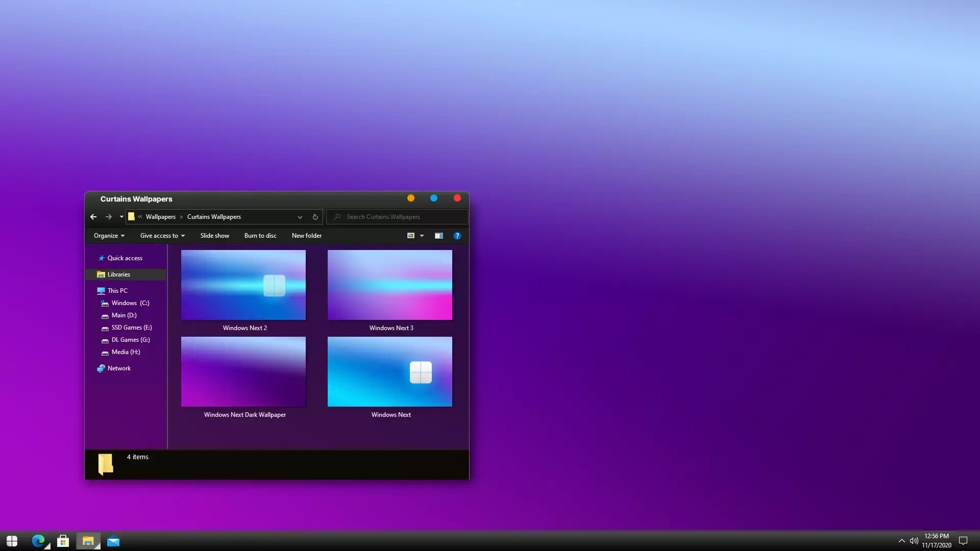Click the 'Windows Next 3' file name
Viewport: 980px width, 551px height.
click(391, 328)
